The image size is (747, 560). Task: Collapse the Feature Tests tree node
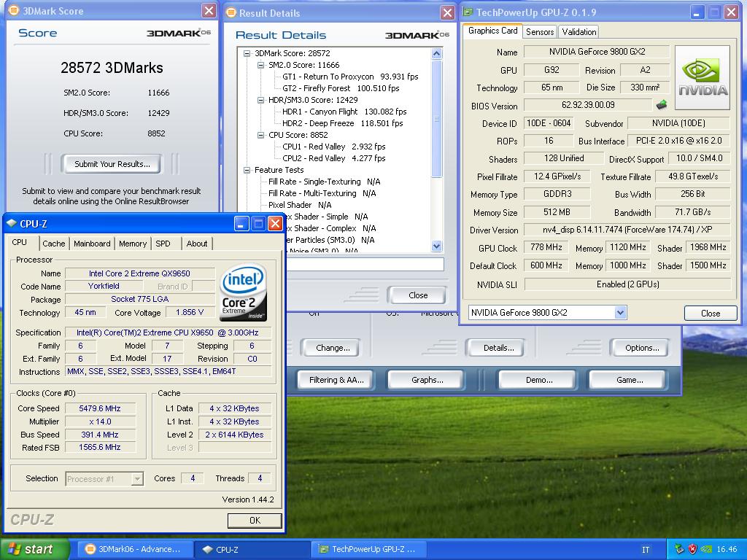pyautogui.click(x=247, y=170)
